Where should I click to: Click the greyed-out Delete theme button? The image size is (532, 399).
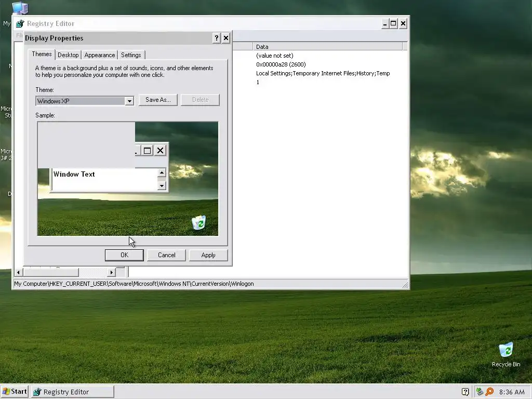tap(200, 100)
